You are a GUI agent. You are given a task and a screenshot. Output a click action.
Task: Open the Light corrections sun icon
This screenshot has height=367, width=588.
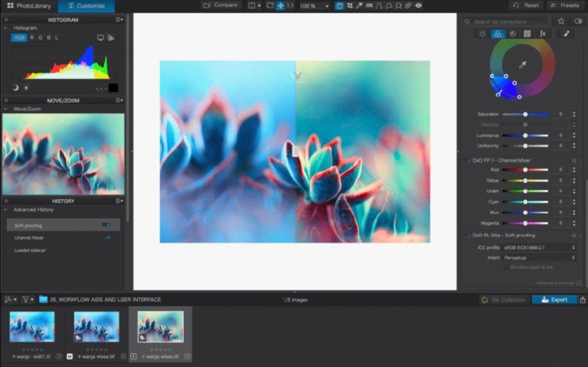(482, 34)
